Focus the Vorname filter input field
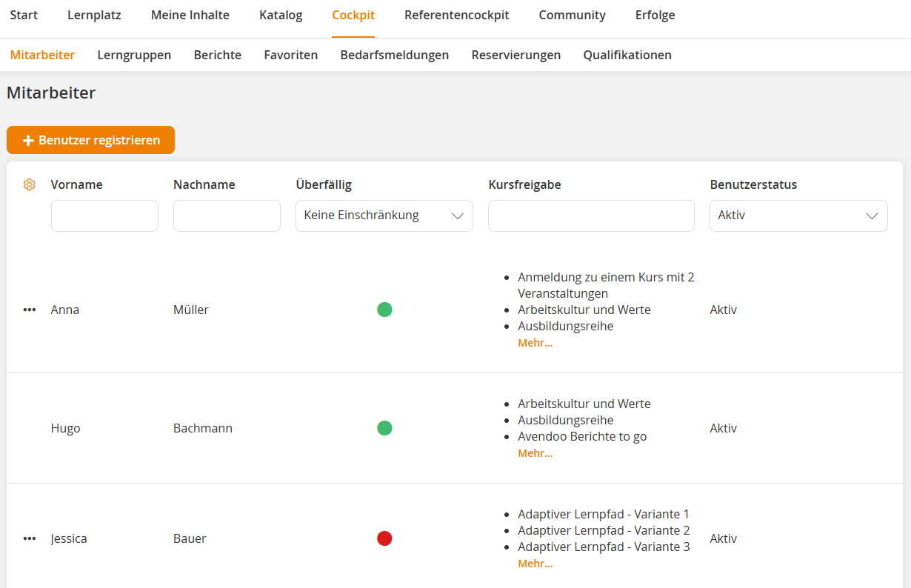911x588 pixels. [x=104, y=216]
